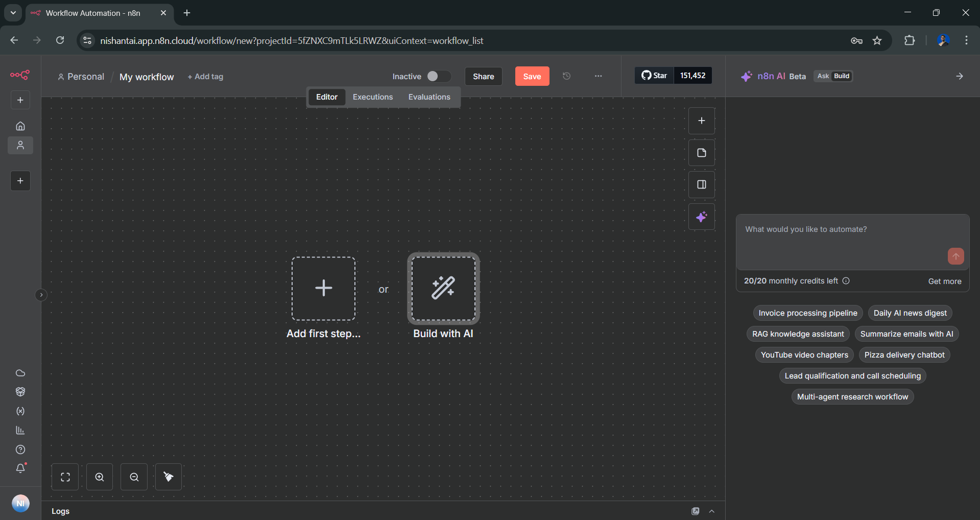980x520 pixels.
Task: Open the Templates icon in bottom sidebar
Action: point(20,392)
